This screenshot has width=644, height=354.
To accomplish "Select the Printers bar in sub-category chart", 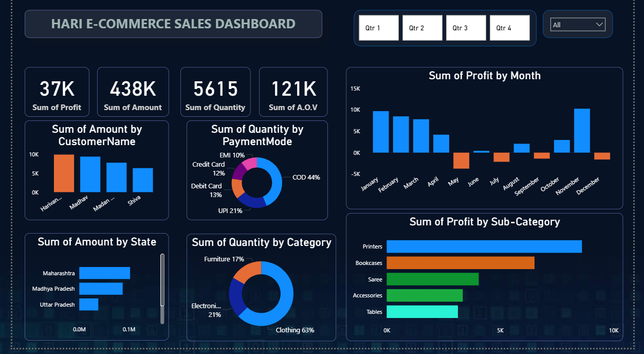I will pyautogui.click(x=483, y=246).
